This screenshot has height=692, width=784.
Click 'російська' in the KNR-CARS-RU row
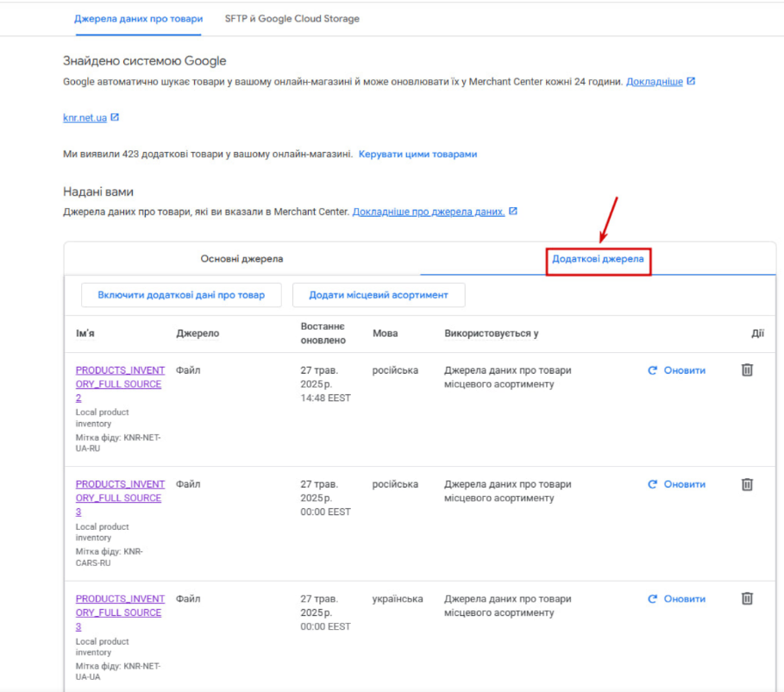395,484
